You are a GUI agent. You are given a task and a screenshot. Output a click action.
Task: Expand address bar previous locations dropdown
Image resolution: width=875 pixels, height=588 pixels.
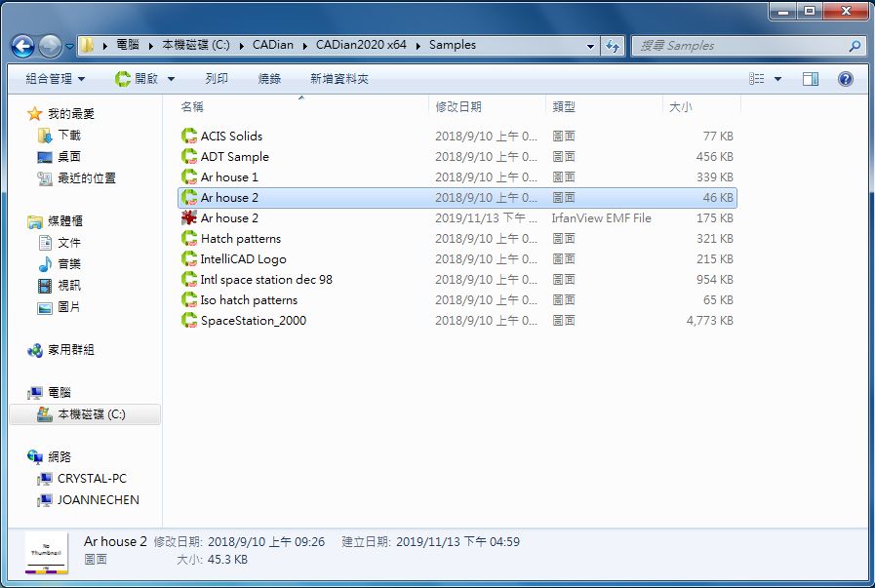[x=590, y=46]
